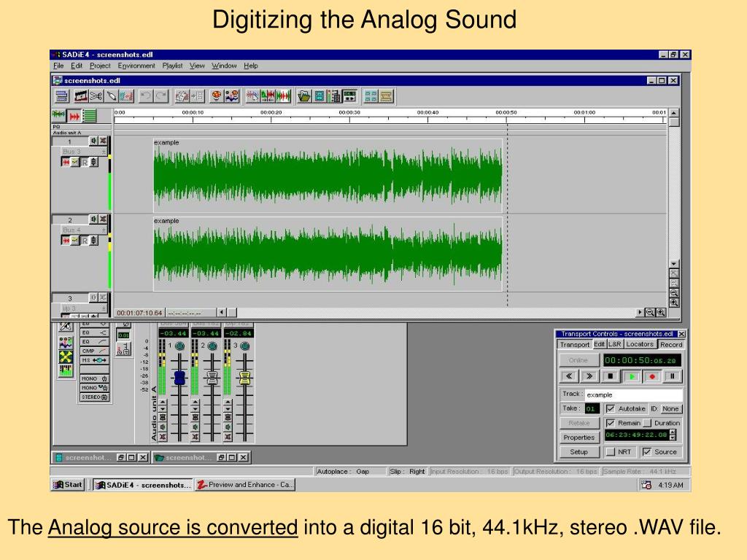Click the redo arrow in the toolbar
747x560 pixels.
click(161, 96)
